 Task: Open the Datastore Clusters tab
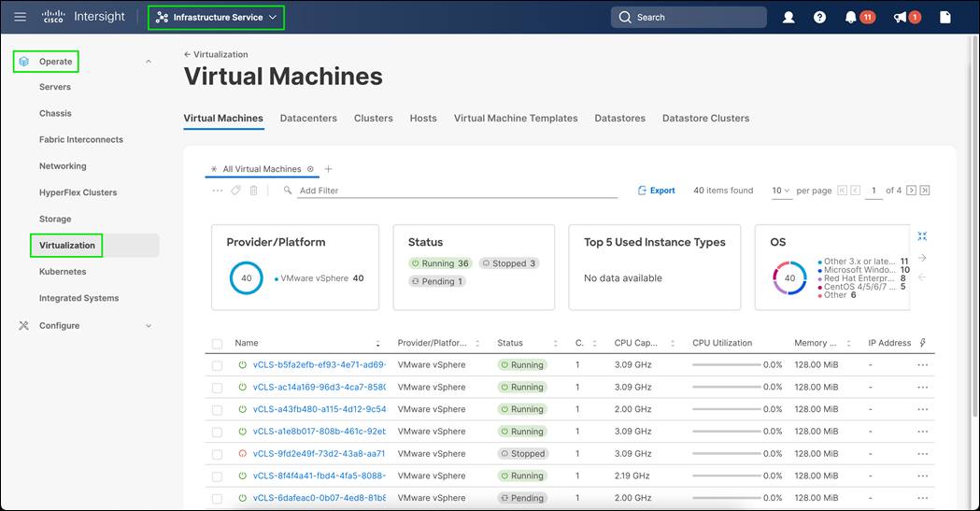click(705, 118)
